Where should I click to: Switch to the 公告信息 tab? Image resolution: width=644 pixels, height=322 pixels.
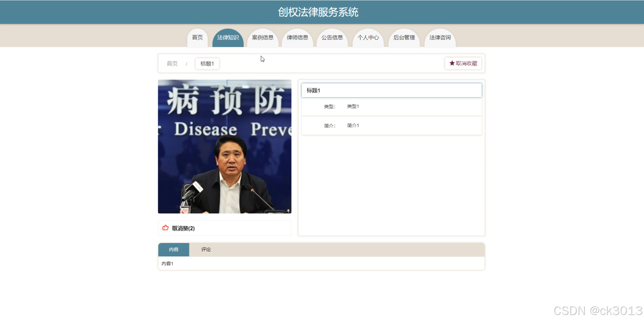tap(332, 38)
